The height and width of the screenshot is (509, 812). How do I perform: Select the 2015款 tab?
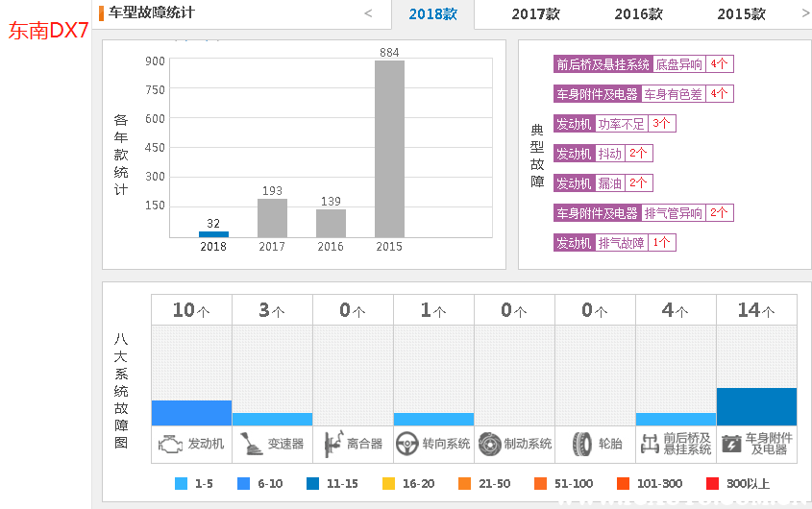click(x=741, y=14)
